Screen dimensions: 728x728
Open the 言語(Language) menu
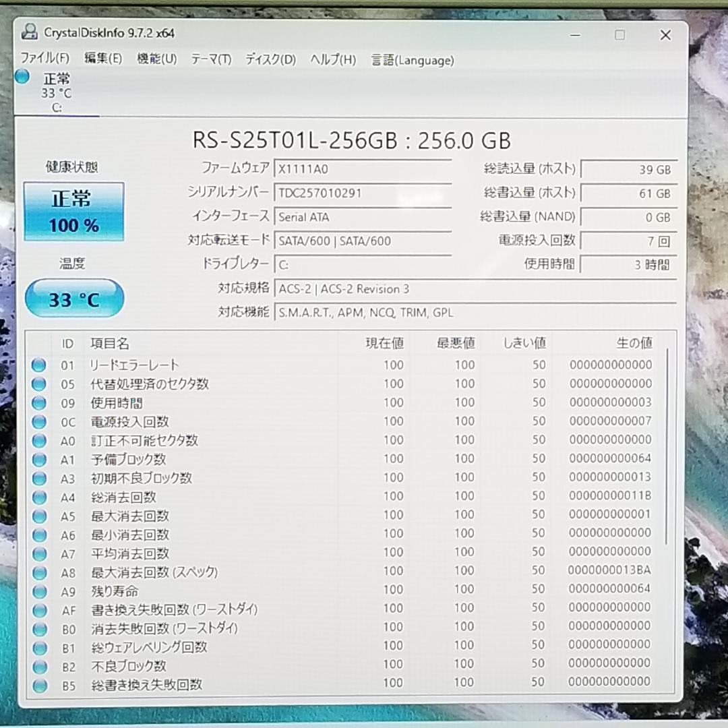tap(413, 61)
